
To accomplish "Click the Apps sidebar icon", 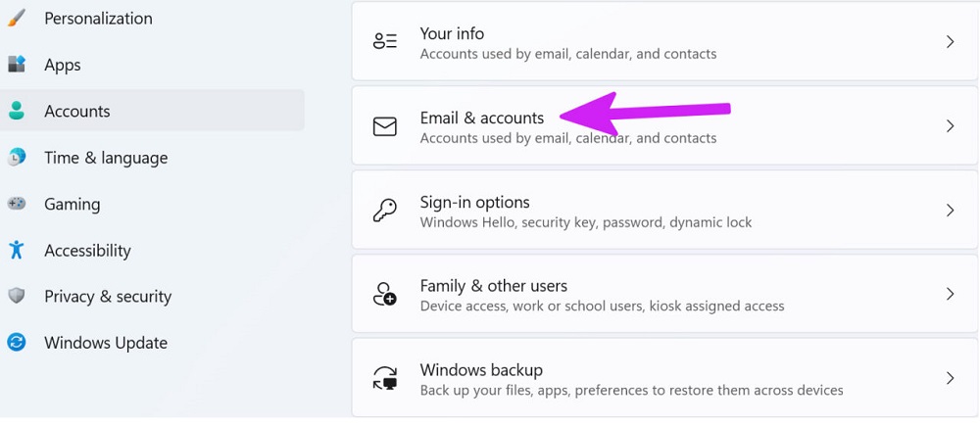I will click(16, 65).
